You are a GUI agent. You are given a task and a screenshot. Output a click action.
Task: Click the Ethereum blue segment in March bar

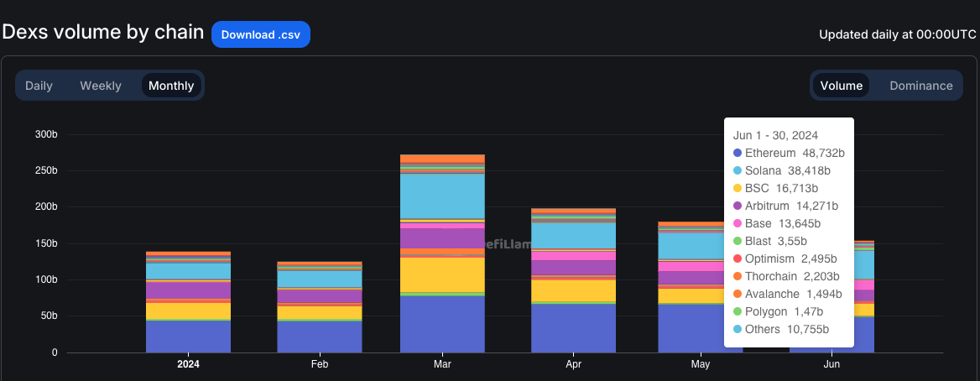pos(442,324)
